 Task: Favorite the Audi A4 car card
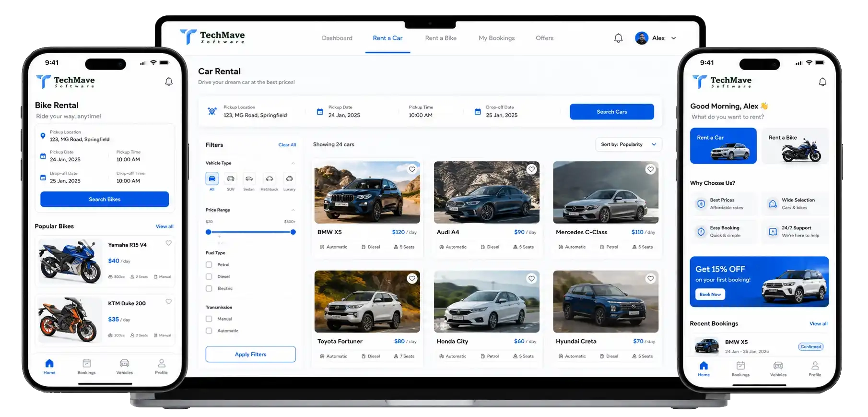(x=531, y=169)
